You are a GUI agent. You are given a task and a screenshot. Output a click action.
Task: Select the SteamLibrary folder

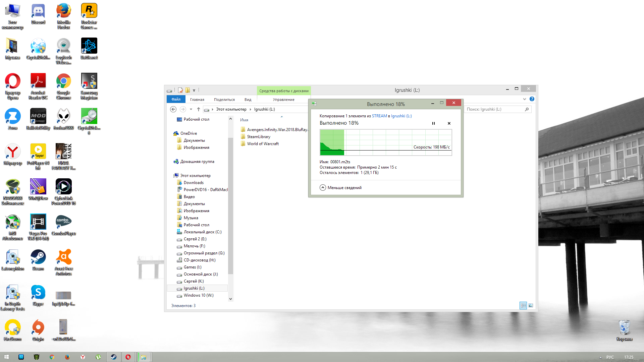pyautogui.click(x=258, y=137)
